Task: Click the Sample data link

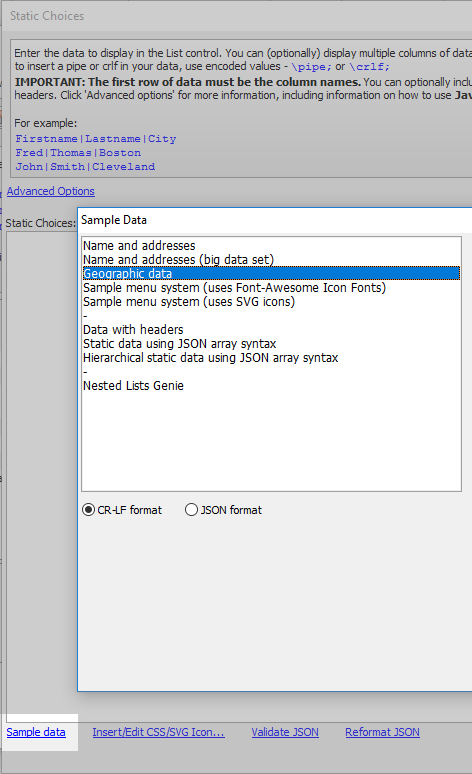Action: tap(36, 732)
